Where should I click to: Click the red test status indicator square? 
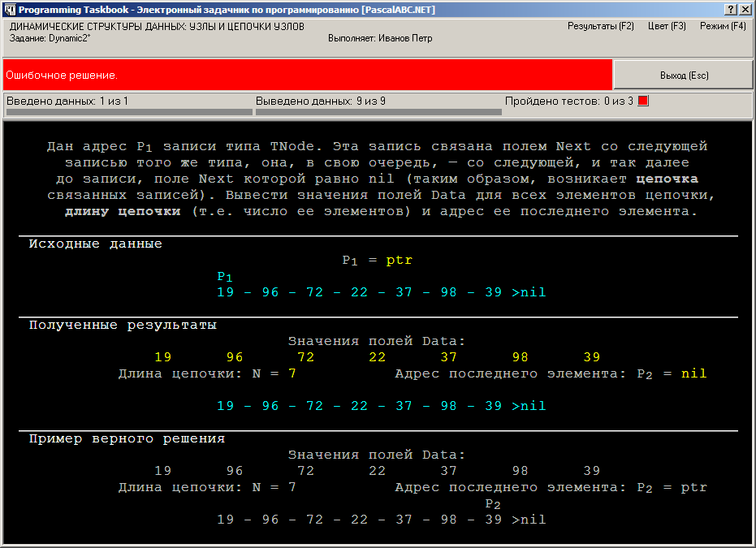[x=643, y=101]
